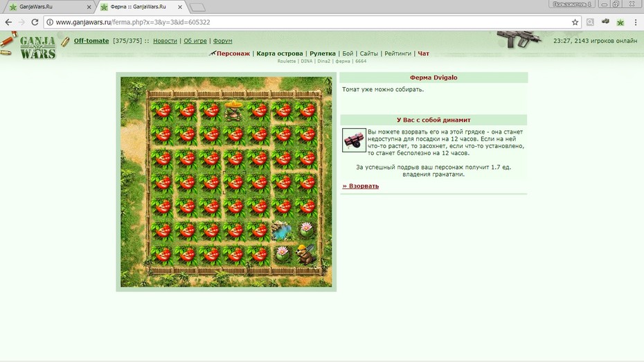Open Карта острова in navigation
Viewport: 644px width, 362px height.
point(280,53)
